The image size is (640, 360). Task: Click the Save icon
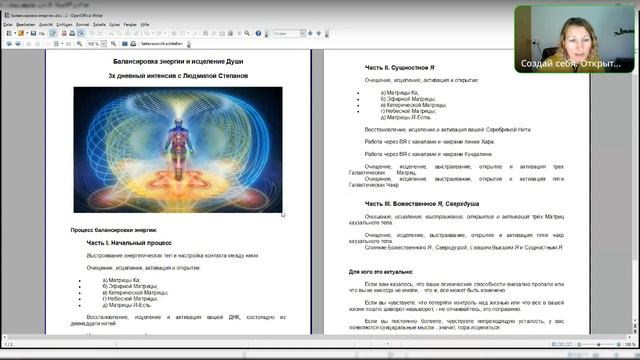pyautogui.click(x=33, y=33)
